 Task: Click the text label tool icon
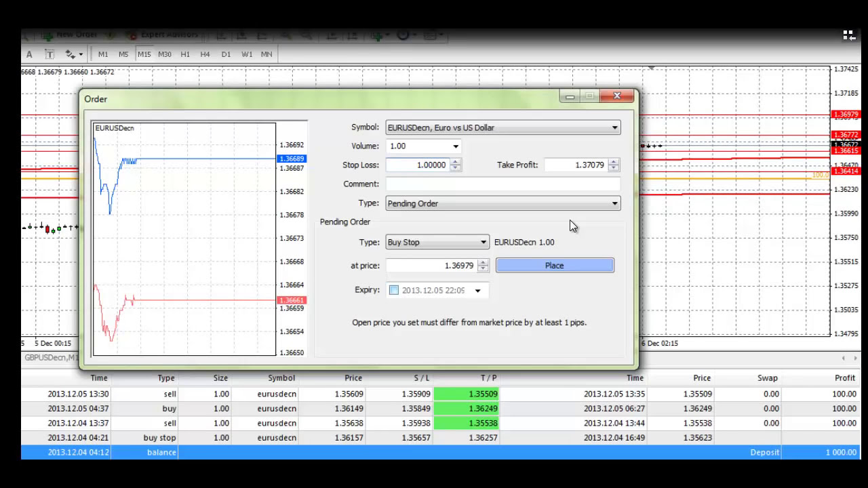tap(50, 54)
